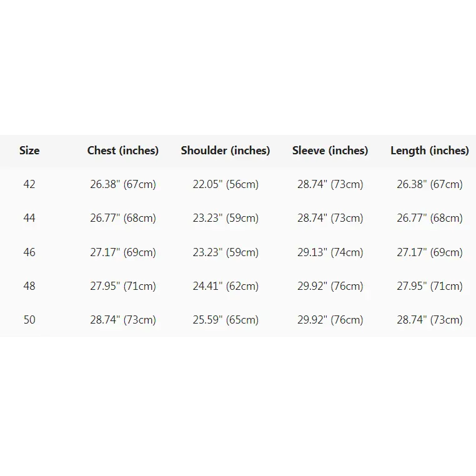Click the 25.59" (65cm) shoulder measurement
Image resolution: width=476 pixels, height=476 pixels.
(226, 320)
